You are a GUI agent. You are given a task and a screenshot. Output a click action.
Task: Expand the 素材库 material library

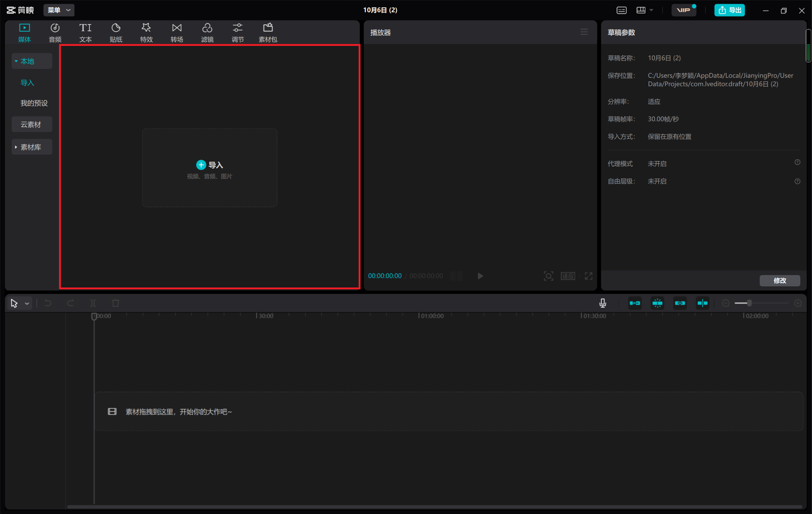32,147
